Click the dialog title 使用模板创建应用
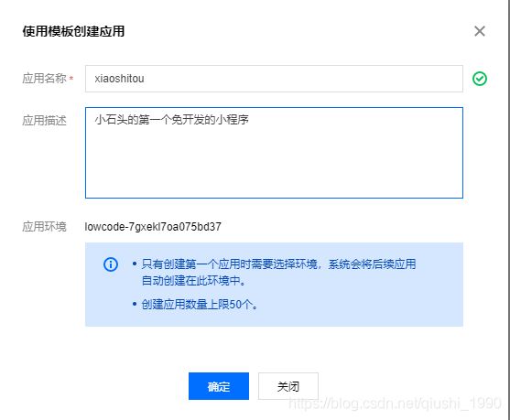 click(73, 31)
